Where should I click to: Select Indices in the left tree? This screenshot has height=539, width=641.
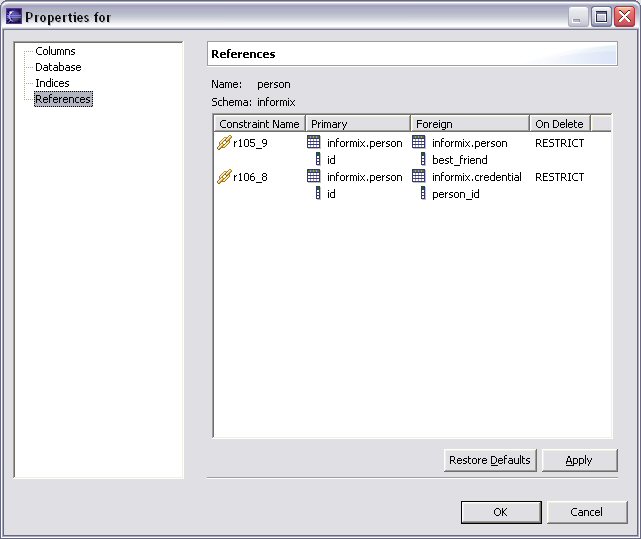tap(52, 83)
